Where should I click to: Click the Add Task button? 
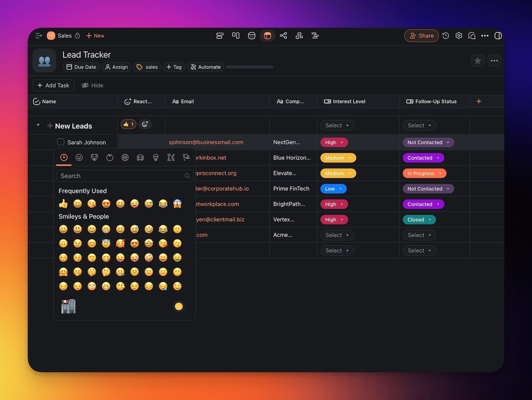coord(53,85)
